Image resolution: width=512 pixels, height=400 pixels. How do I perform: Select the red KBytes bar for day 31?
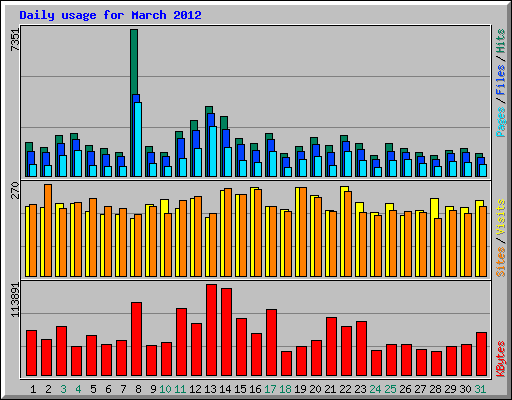(x=481, y=354)
